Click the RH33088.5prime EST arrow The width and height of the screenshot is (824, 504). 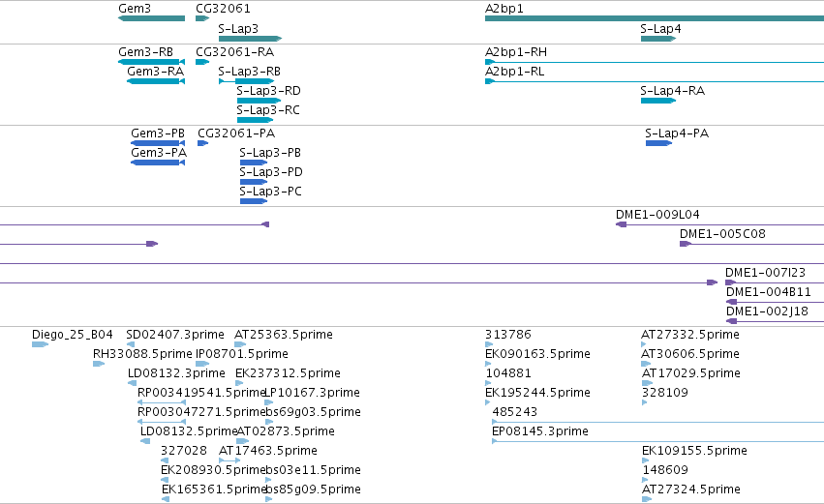coord(99,364)
